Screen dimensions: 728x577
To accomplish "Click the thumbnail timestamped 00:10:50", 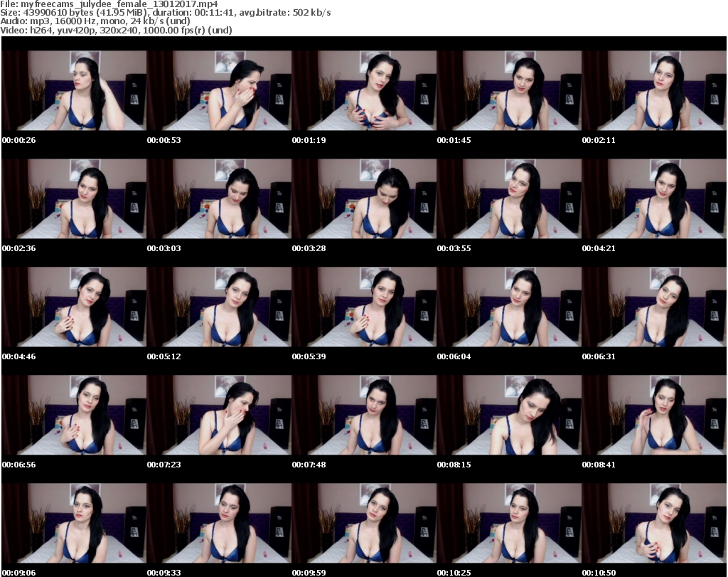I will pos(654,524).
